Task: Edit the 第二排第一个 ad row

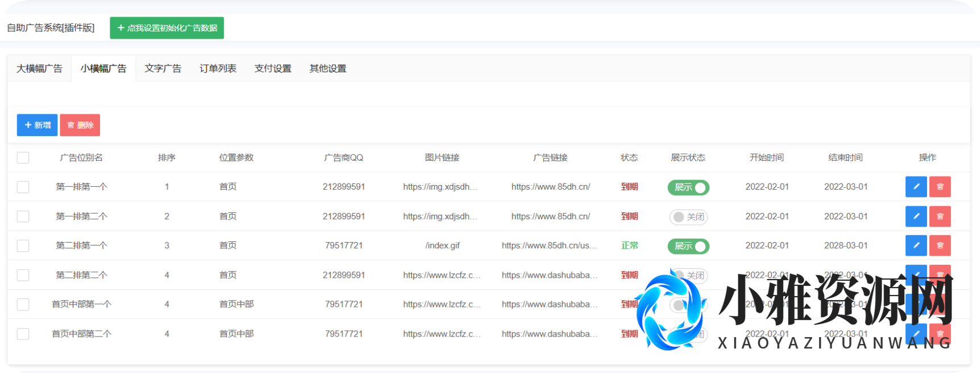Action: (x=916, y=245)
